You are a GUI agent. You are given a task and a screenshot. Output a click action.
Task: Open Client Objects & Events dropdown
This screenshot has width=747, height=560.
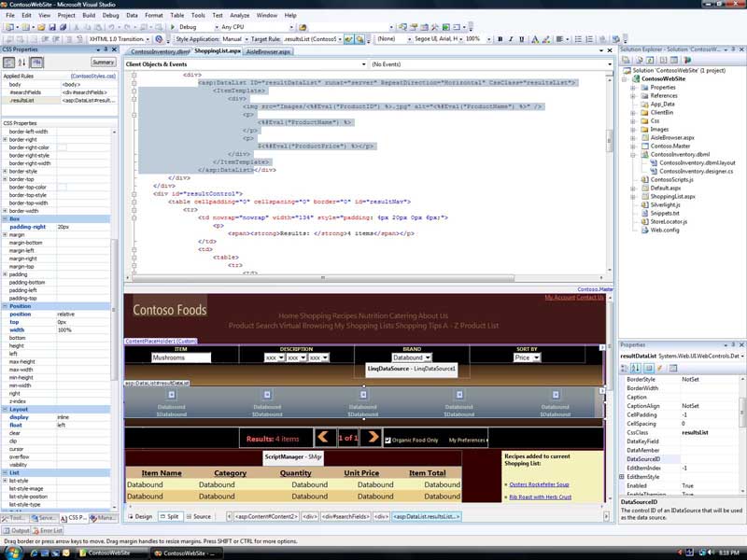[x=363, y=63]
